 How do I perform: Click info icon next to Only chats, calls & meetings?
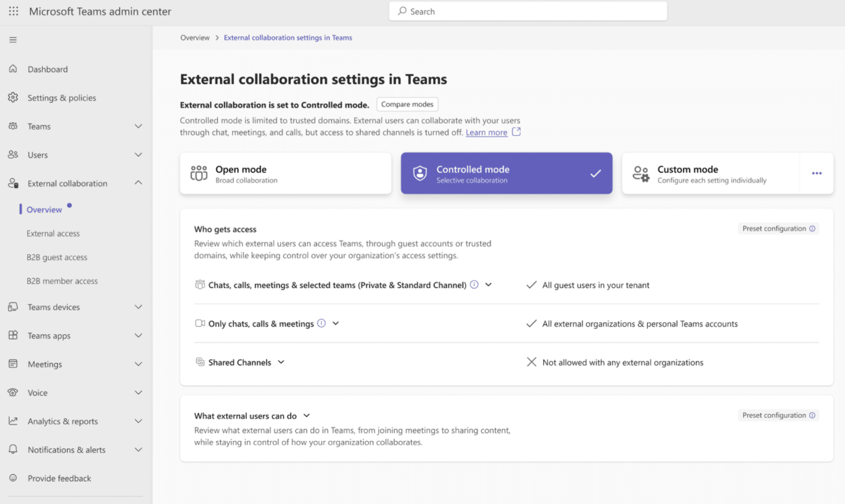tap(321, 323)
